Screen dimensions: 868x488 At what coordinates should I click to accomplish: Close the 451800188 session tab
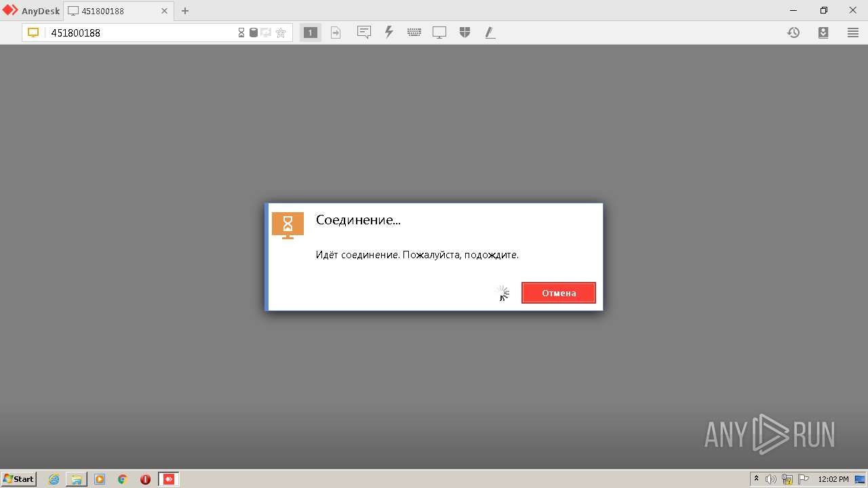click(x=164, y=11)
